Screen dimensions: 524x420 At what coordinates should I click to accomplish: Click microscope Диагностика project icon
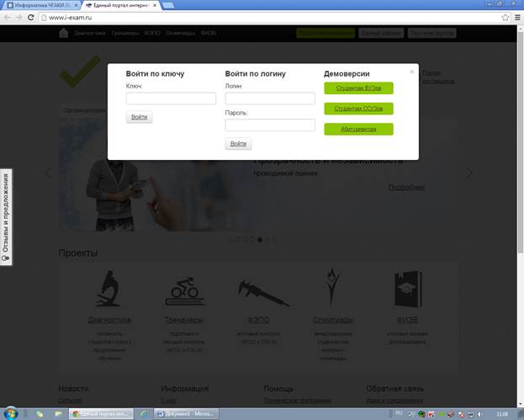coord(109,289)
